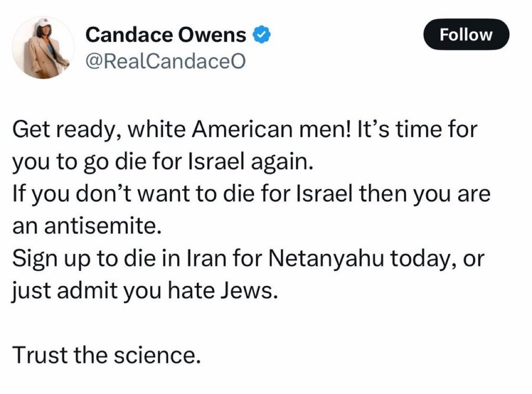Open the @RealCandaceO handle link
532x394 pixels.
166,61
